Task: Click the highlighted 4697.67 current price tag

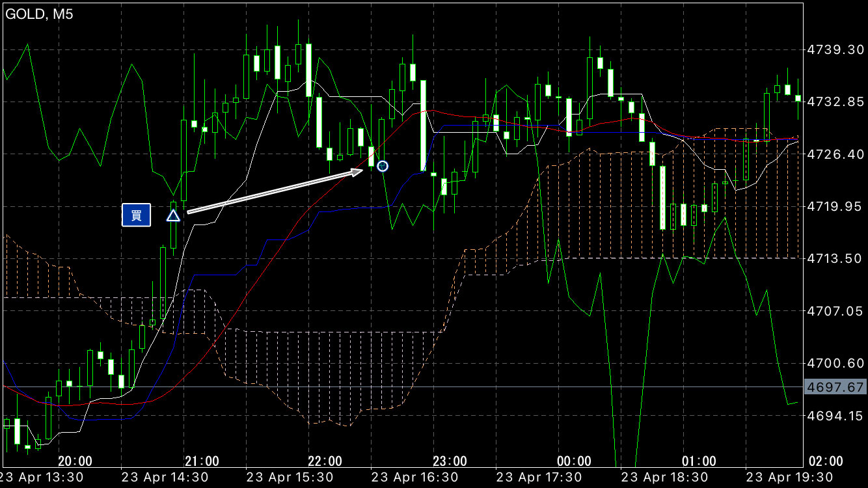Action: click(835, 387)
